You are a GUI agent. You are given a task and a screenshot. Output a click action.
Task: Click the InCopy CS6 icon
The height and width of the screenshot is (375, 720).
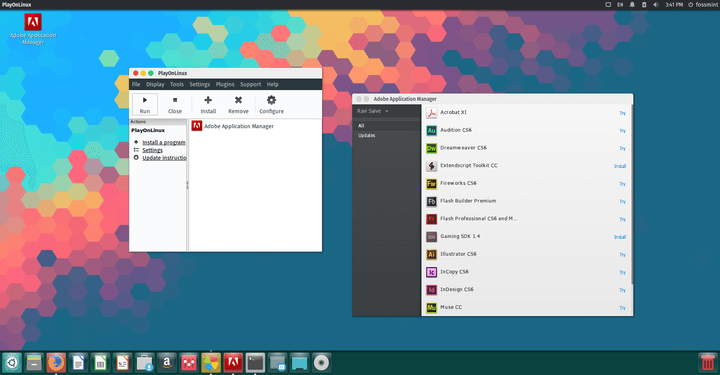(431, 272)
